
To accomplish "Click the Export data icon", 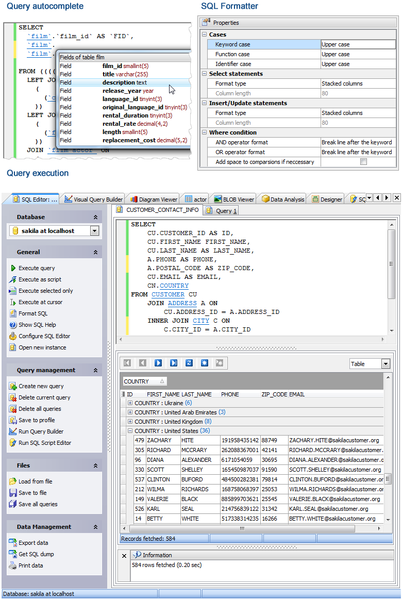I will coord(13,543).
